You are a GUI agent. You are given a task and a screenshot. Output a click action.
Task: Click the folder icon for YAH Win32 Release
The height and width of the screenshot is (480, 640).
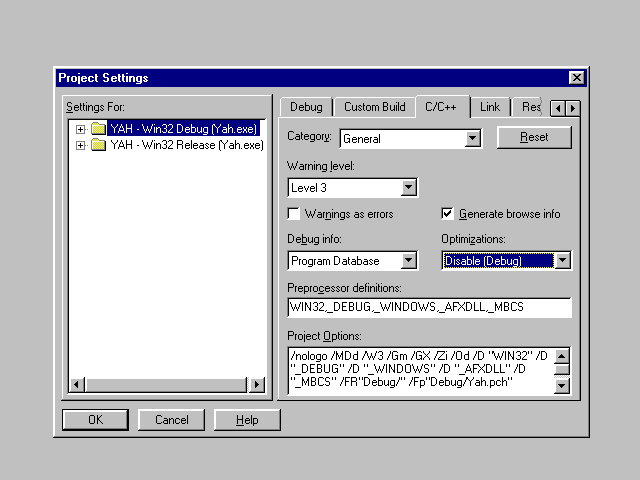pyautogui.click(x=98, y=145)
